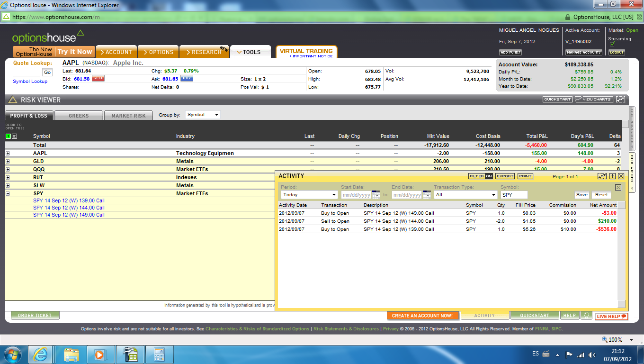Click the lightbulb icon in bottom bar
The width and height of the screenshot is (644, 364).
coord(586,315)
